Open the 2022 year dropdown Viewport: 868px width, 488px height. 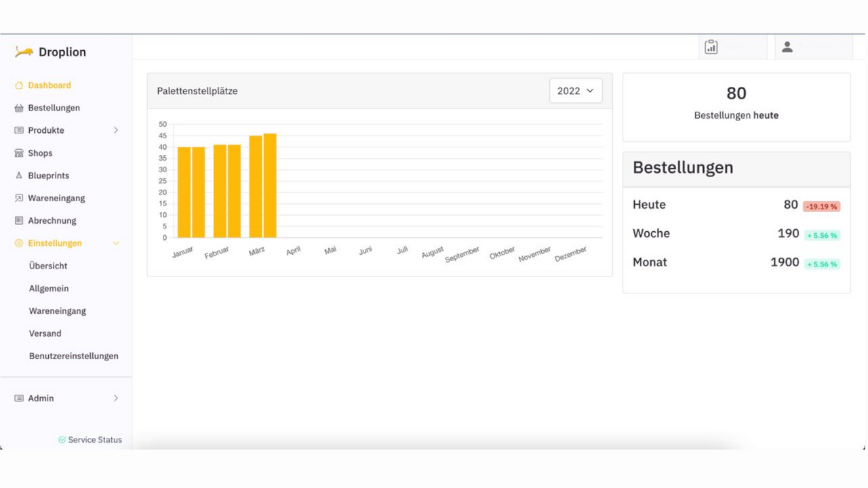[575, 90]
